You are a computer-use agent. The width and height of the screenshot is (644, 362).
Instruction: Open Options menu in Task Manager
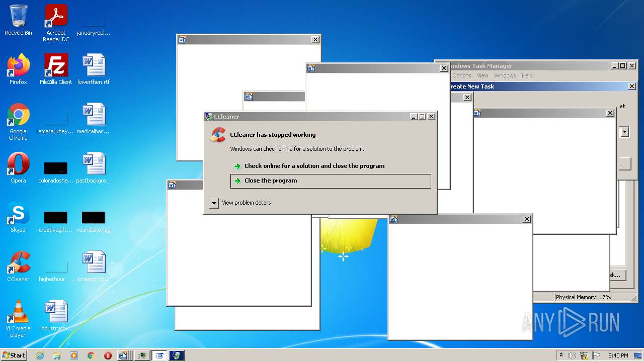461,75
